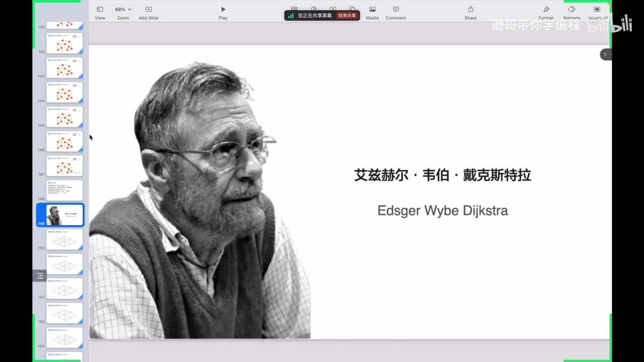Image resolution: width=644 pixels, height=362 pixels.
Task: Open the Share options in the toolbar
Action: coord(470,13)
